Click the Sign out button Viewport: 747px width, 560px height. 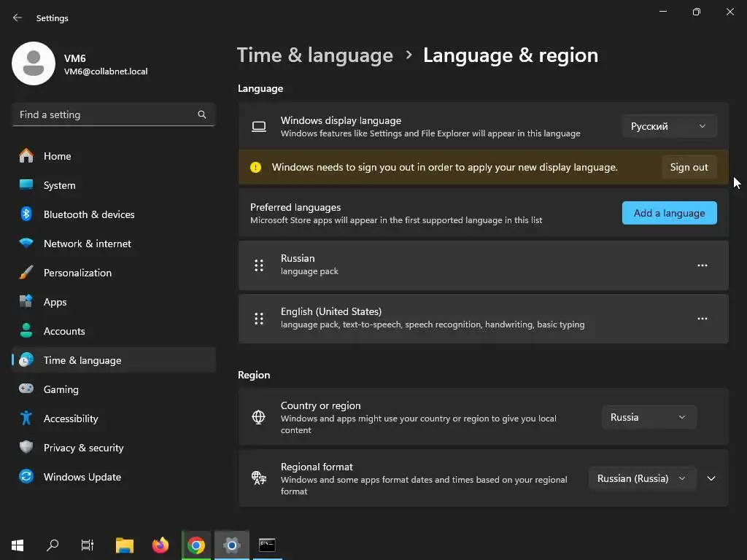pos(689,167)
